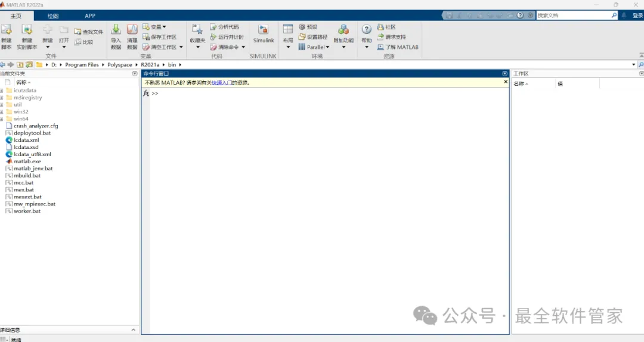Open 社区 (Community)

click(x=386, y=27)
